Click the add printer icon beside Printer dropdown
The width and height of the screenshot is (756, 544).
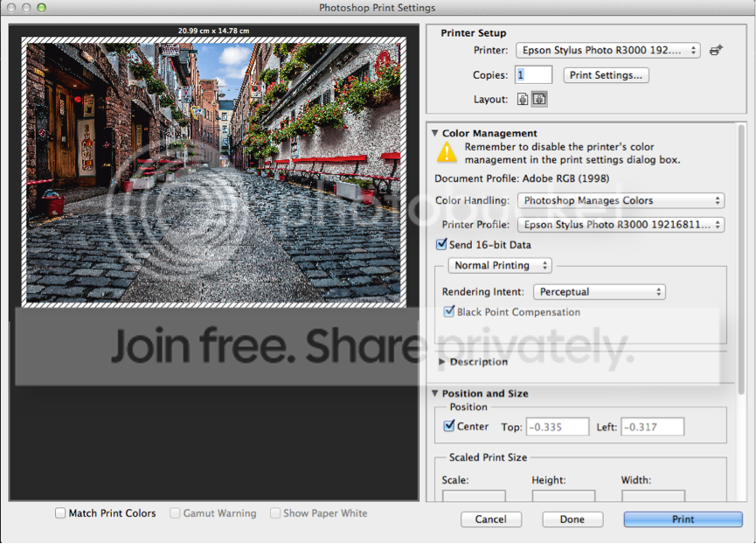tap(716, 51)
